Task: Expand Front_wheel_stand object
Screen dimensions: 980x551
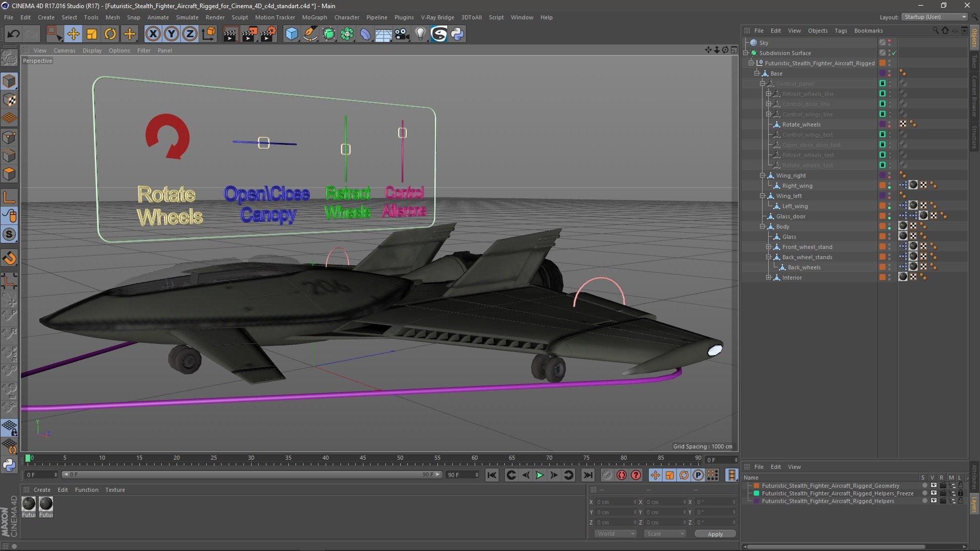Action: [x=768, y=247]
